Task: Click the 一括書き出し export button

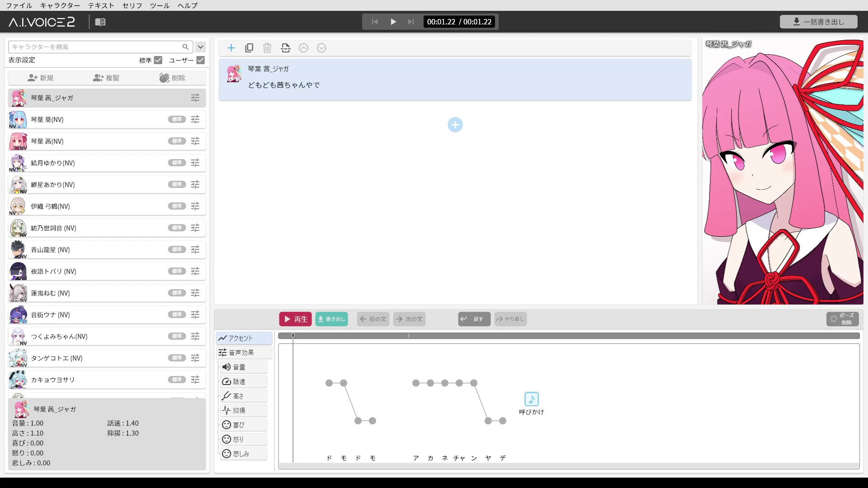Action: pos(818,22)
